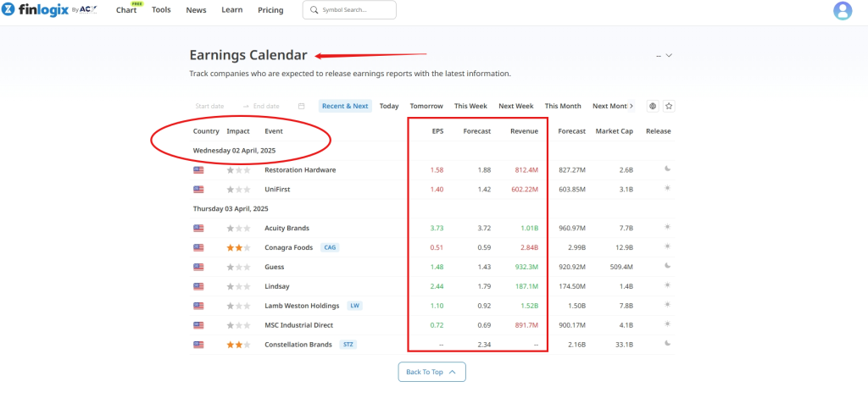Open the user profile avatar
This screenshot has height=398, width=868.
843,10
